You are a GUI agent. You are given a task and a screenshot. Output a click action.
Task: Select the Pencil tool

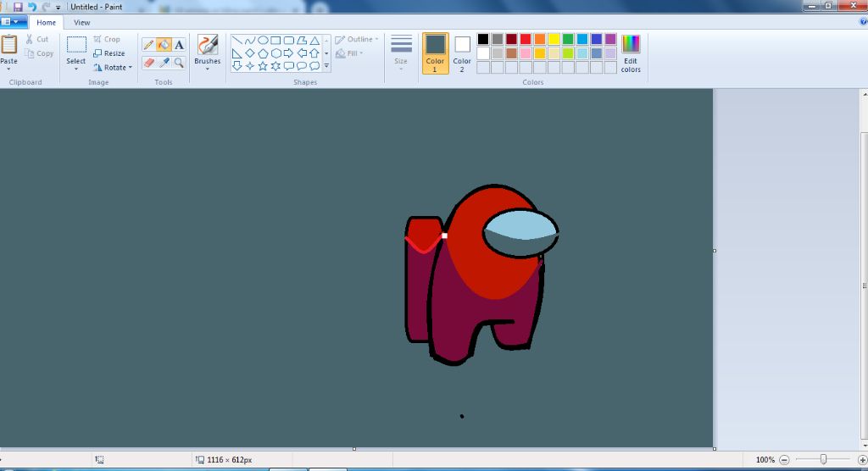pyautogui.click(x=148, y=45)
